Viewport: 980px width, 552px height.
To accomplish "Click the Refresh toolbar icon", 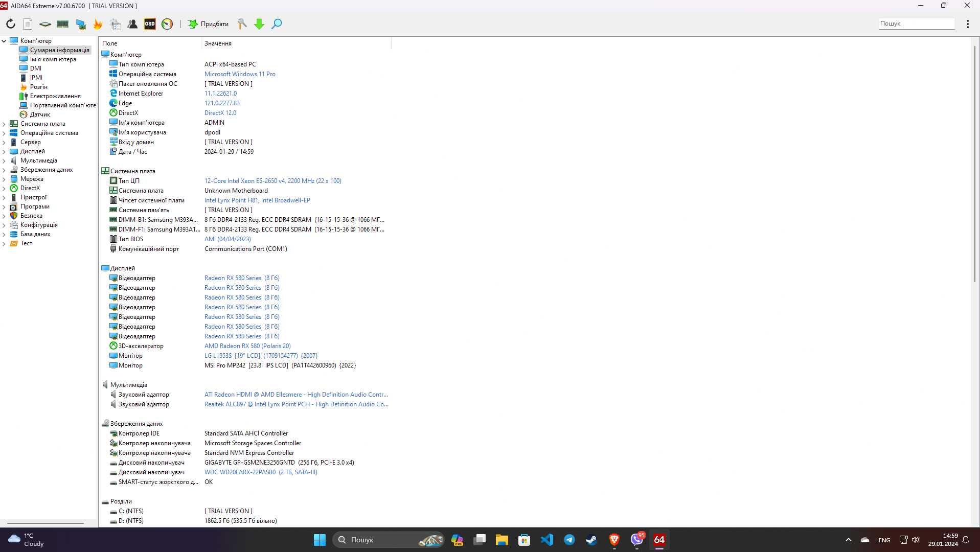I will point(11,24).
